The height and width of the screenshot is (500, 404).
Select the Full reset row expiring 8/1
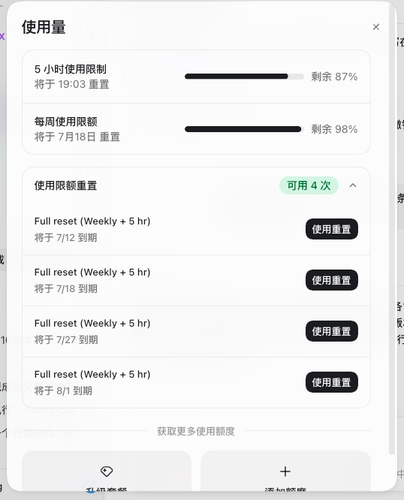click(196, 382)
